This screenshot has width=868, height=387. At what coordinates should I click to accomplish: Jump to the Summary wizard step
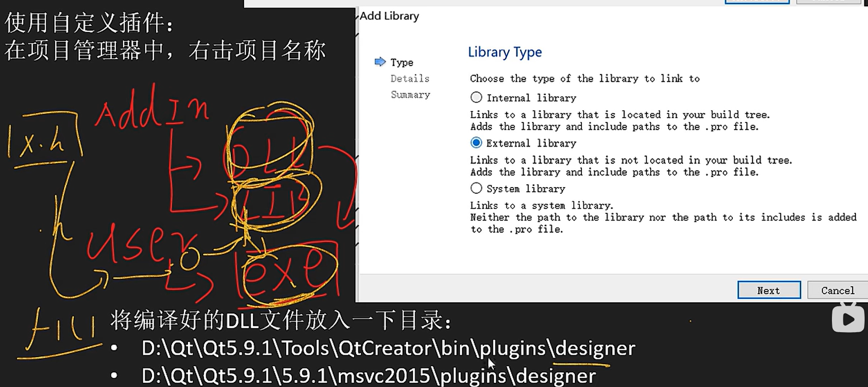(x=410, y=95)
